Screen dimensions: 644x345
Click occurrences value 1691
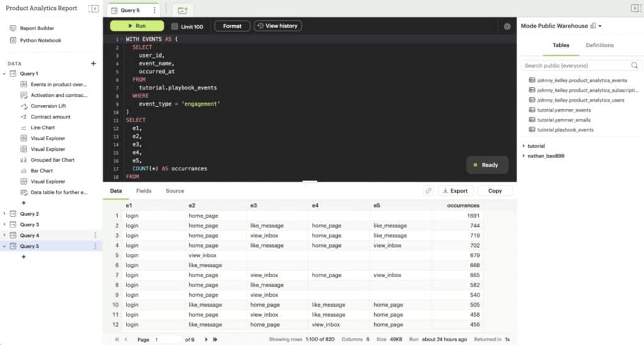473,216
